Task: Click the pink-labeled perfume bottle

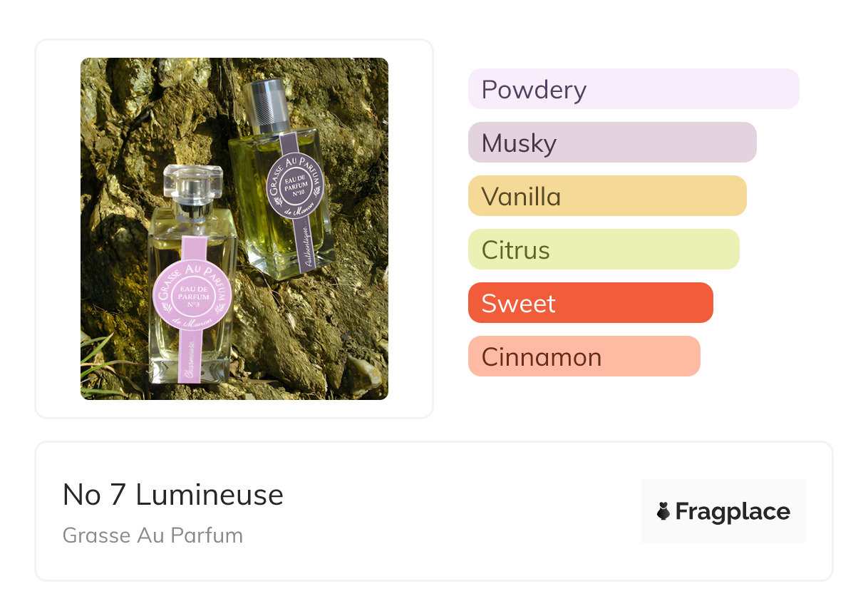Action: click(x=192, y=274)
